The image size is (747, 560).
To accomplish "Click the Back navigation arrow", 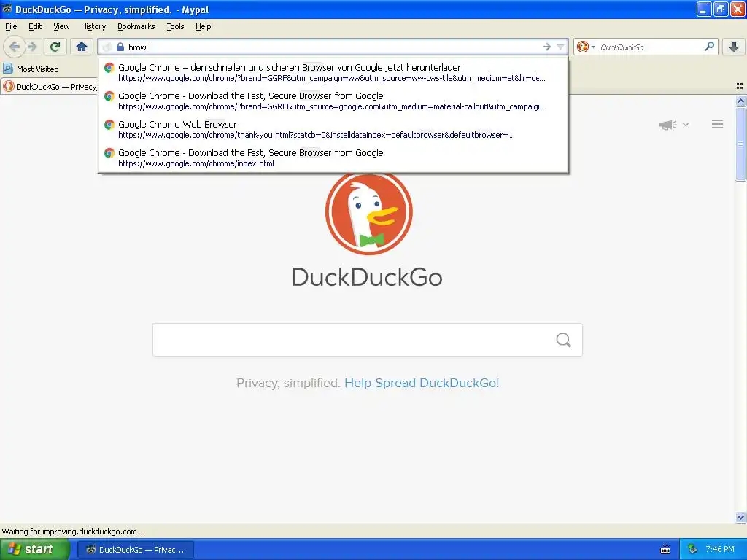I will (x=15, y=47).
